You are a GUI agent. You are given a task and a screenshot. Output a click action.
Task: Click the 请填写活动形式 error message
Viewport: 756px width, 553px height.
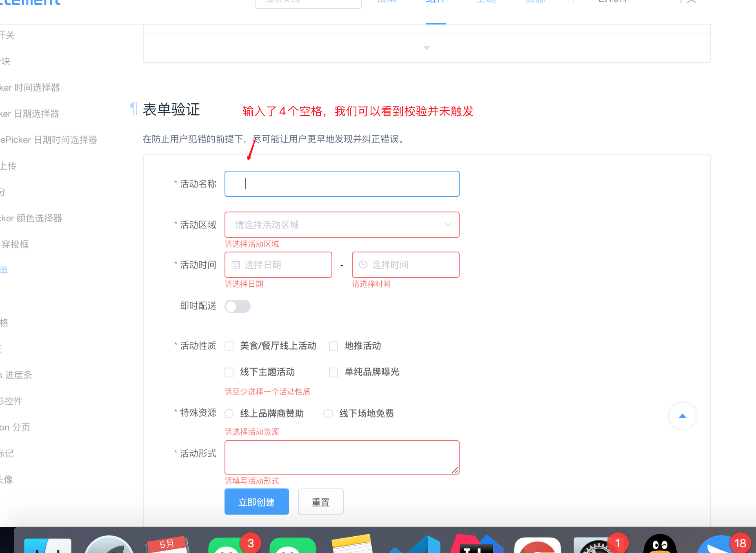coord(252,481)
